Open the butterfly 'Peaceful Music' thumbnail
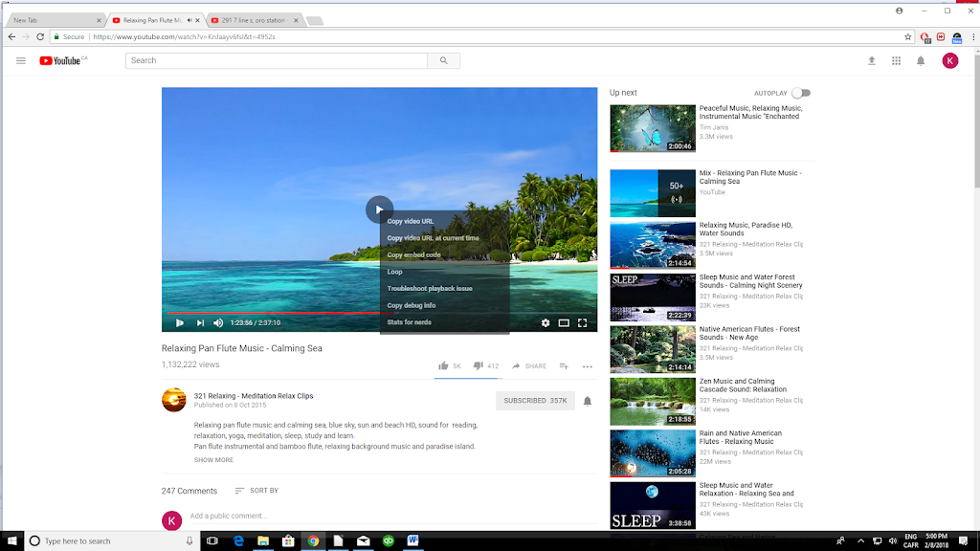The height and width of the screenshot is (551, 980). tap(653, 128)
